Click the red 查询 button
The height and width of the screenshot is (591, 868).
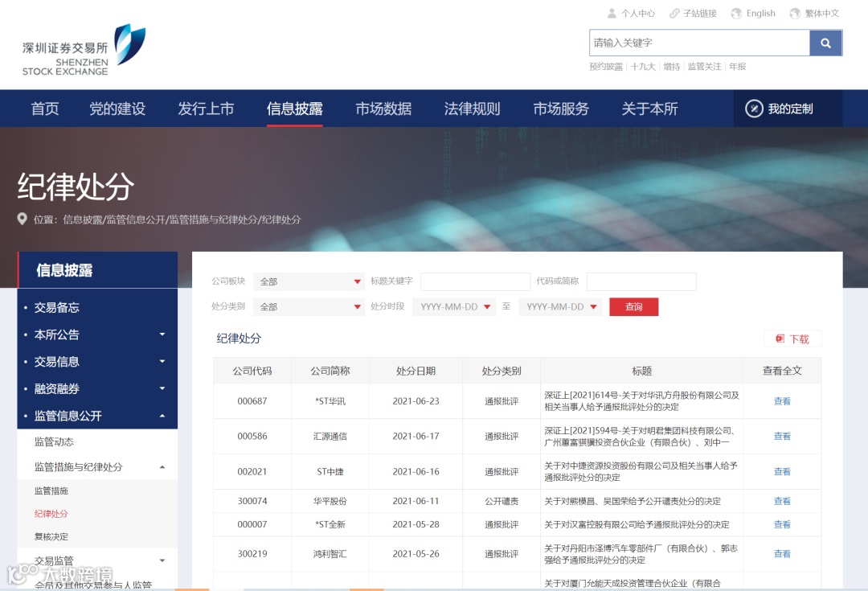[634, 307]
